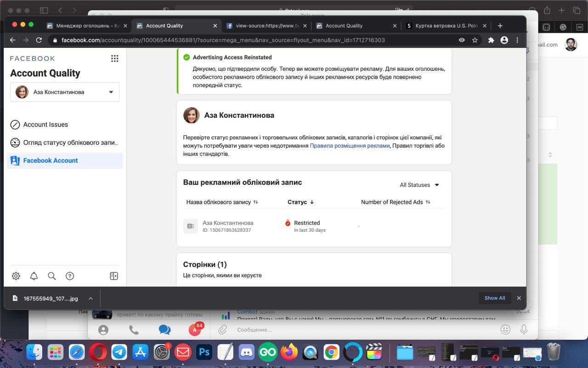Viewport: 588px width, 368px height.
Task: Close the downloads bar
Action: [519, 298]
